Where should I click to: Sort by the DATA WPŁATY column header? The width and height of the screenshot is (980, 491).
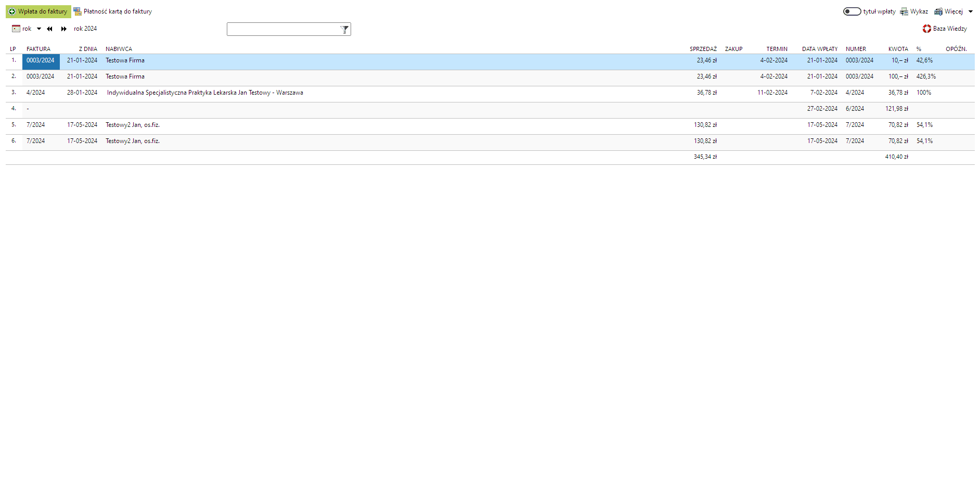coord(819,49)
